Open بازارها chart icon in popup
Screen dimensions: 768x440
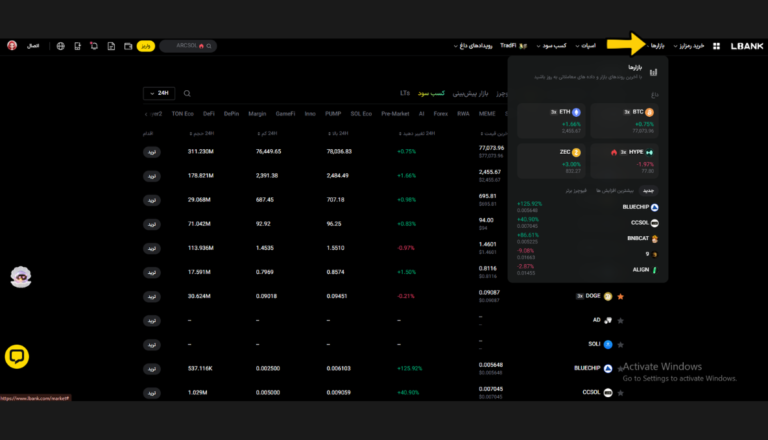click(x=653, y=72)
